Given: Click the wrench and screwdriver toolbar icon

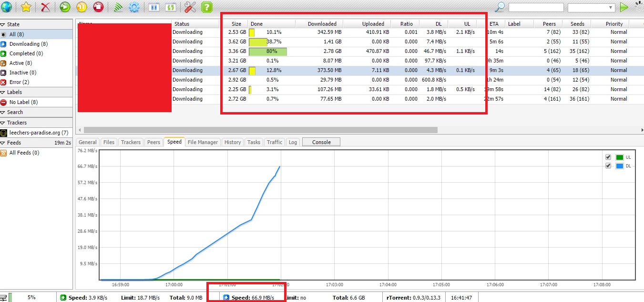Looking at the screenshot, I should point(190,7).
